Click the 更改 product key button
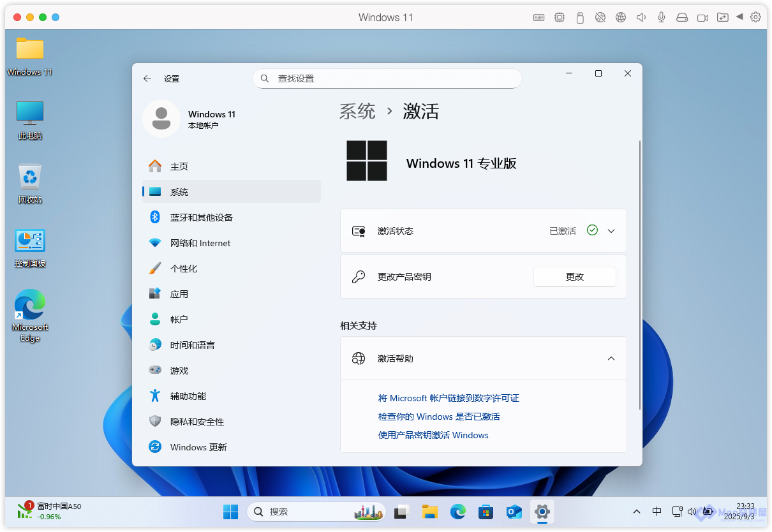The image size is (772, 532). coord(575,277)
